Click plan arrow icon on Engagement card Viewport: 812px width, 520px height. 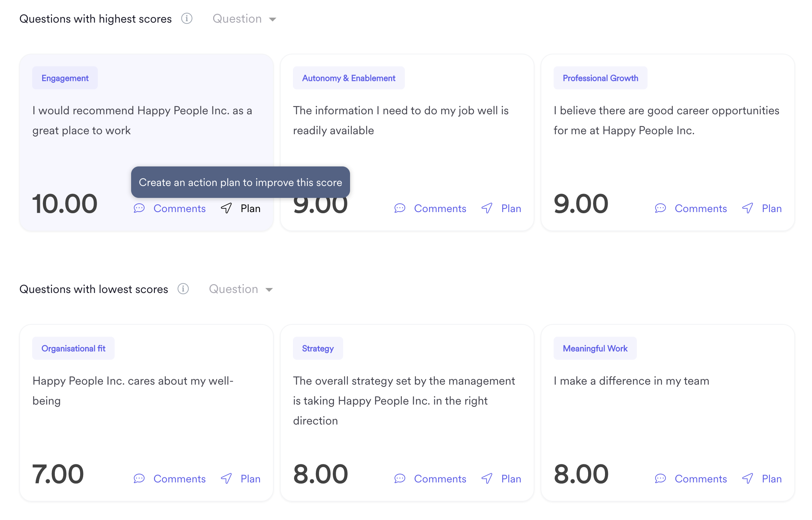(226, 208)
